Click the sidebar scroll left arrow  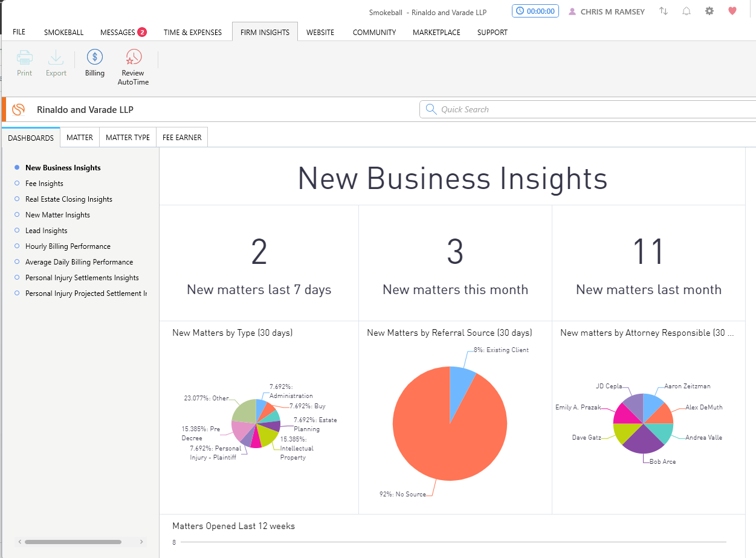pos(19,542)
